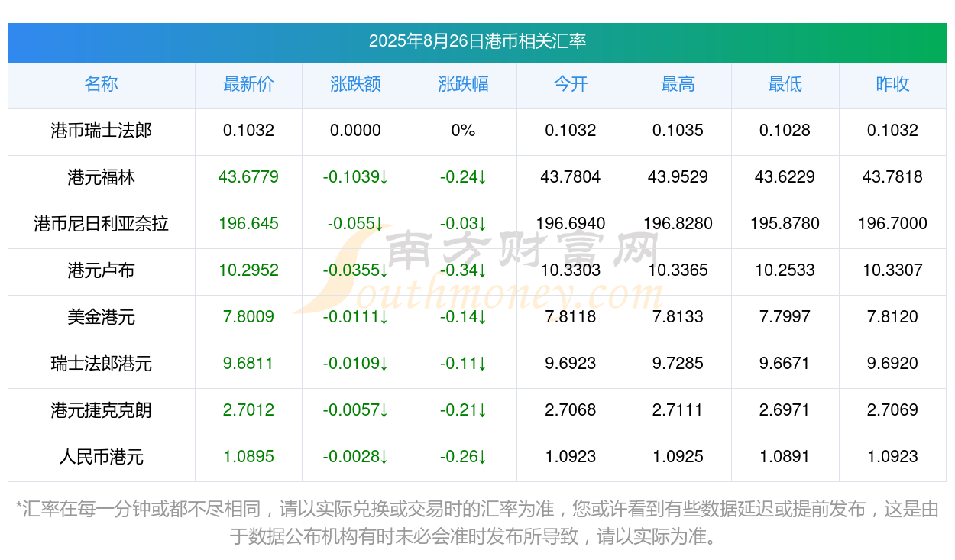The width and height of the screenshot is (955, 560).
Task: Click change value -0.0057↓ in 捷克克朗 row
Action: point(355,410)
